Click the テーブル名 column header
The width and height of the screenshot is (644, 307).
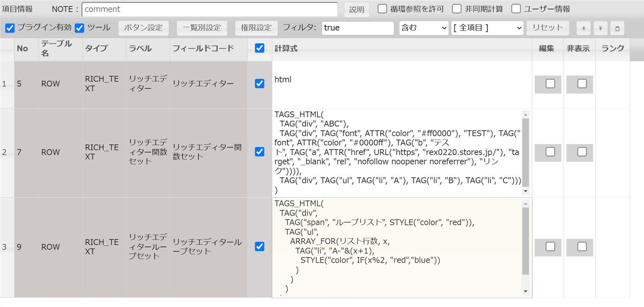(x=61, y=49)
